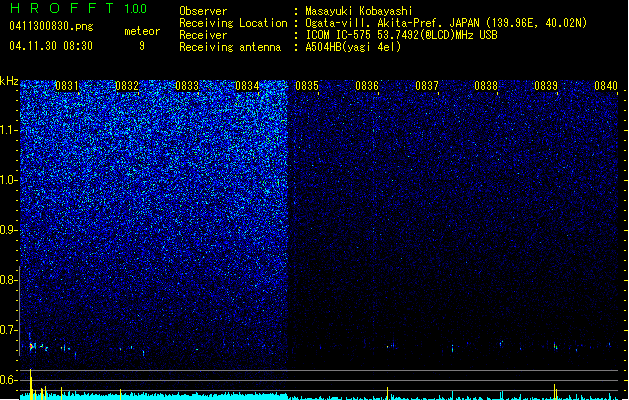Click the Observer field label
The width and height of the screenshot is (629, 400).
pos(203,11)
